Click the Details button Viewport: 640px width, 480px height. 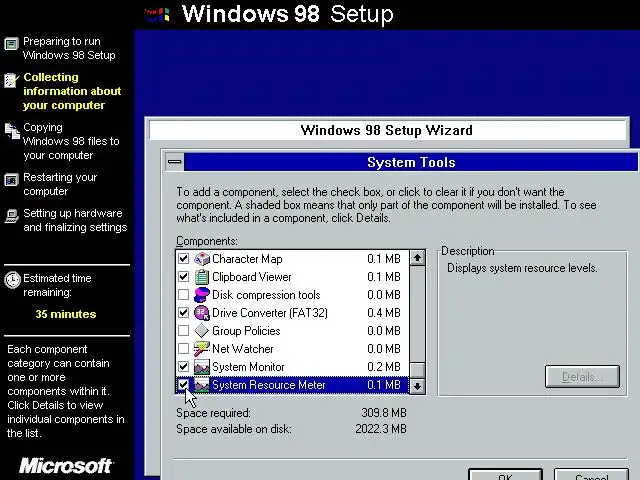(x=582, y=377)
